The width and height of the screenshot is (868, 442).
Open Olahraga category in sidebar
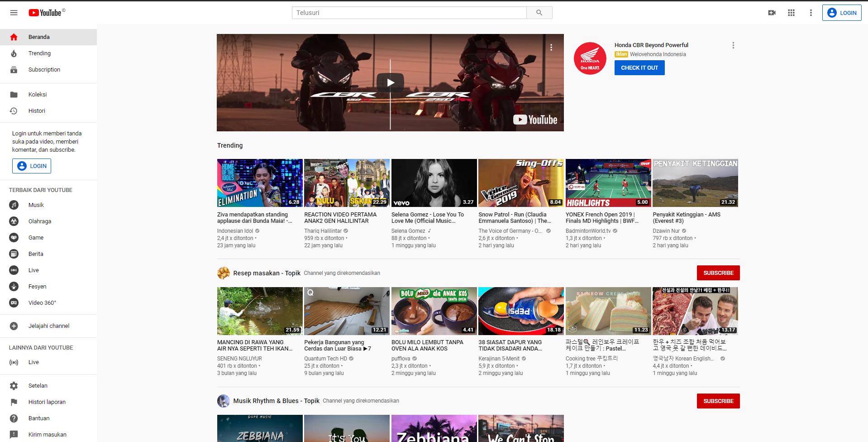point(48,221)
